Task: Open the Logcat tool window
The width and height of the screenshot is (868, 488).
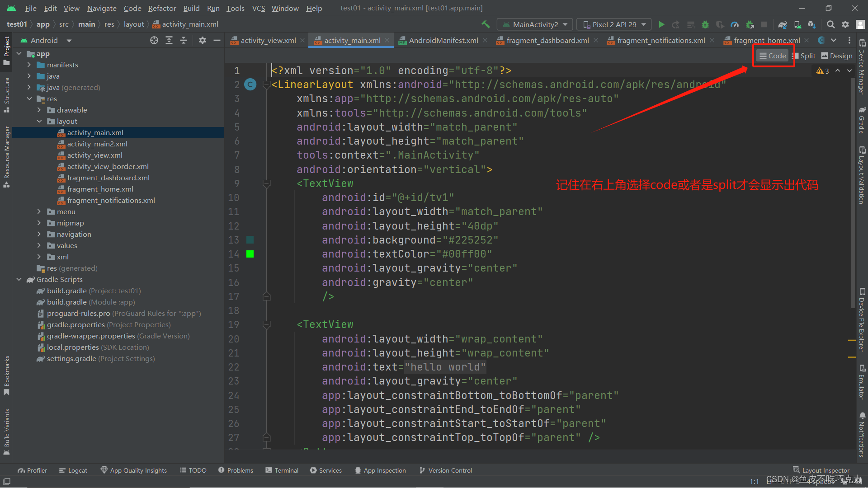Action: click(73, 470)
